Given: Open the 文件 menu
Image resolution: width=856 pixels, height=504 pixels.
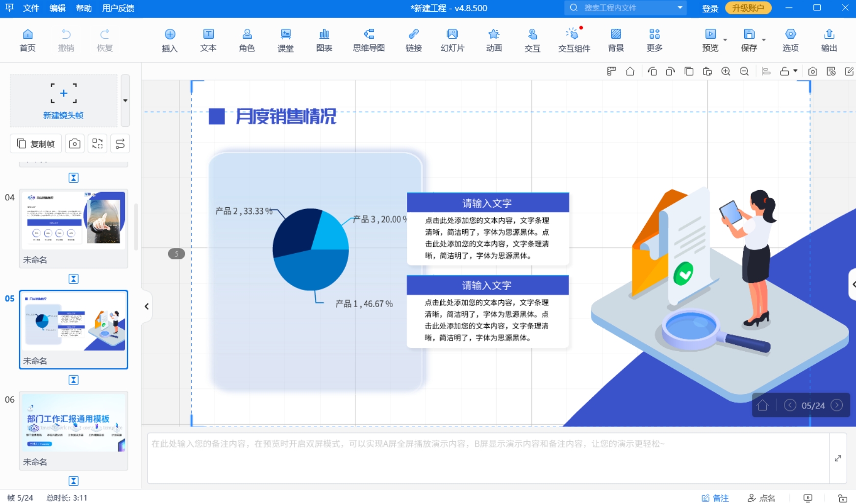Looking at the screenshot, I should 31,8.
